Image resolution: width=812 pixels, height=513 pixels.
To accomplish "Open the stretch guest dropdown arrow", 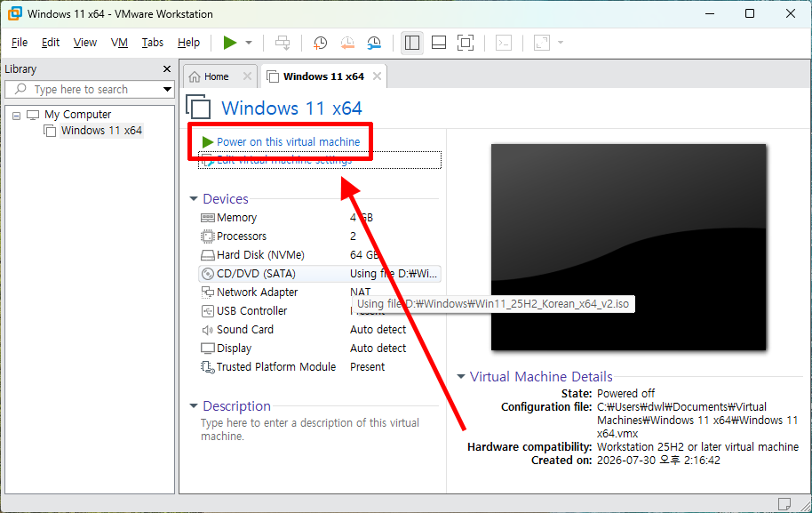I will pyautogui.click(x=561, y=43).
